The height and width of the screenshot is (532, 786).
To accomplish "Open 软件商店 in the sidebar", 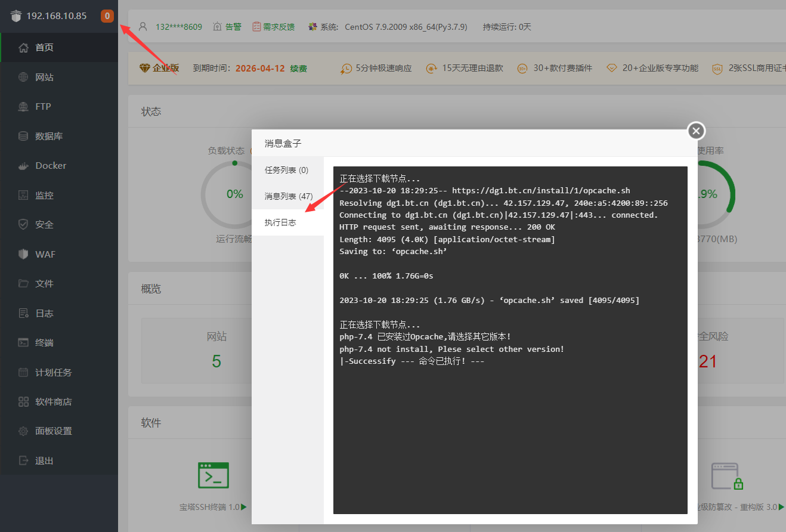I will (59, 401).
